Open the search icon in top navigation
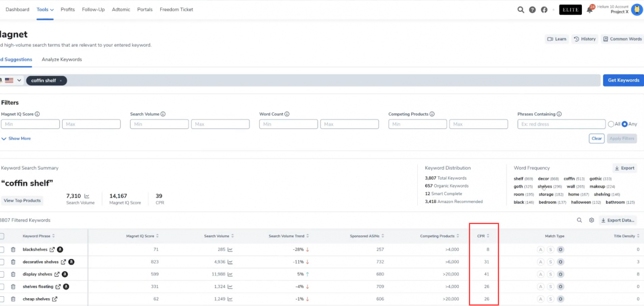 (x=521, y=10)
